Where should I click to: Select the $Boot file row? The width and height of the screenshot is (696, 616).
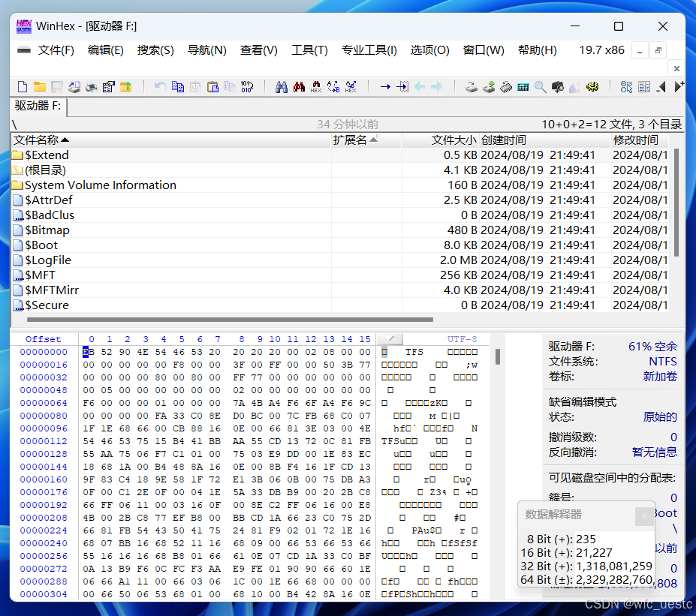[x=339, y=245]
